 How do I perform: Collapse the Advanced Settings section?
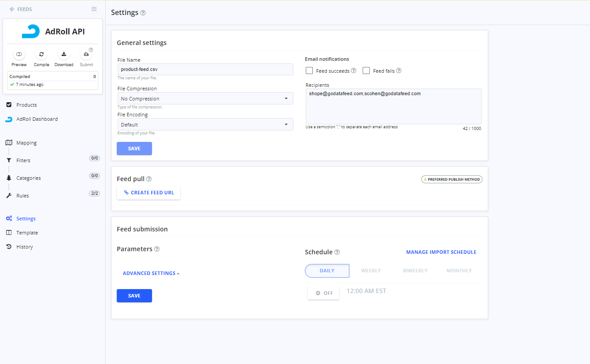[151, 273]
